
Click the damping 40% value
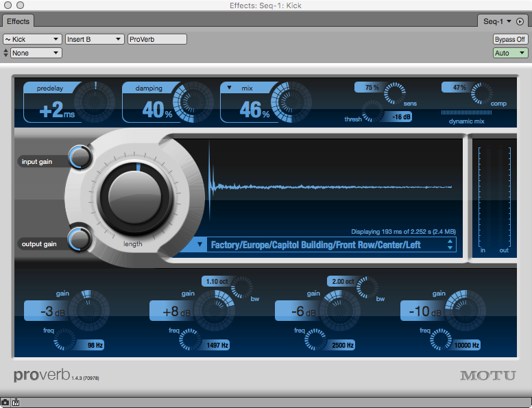(x=157, y=110)
